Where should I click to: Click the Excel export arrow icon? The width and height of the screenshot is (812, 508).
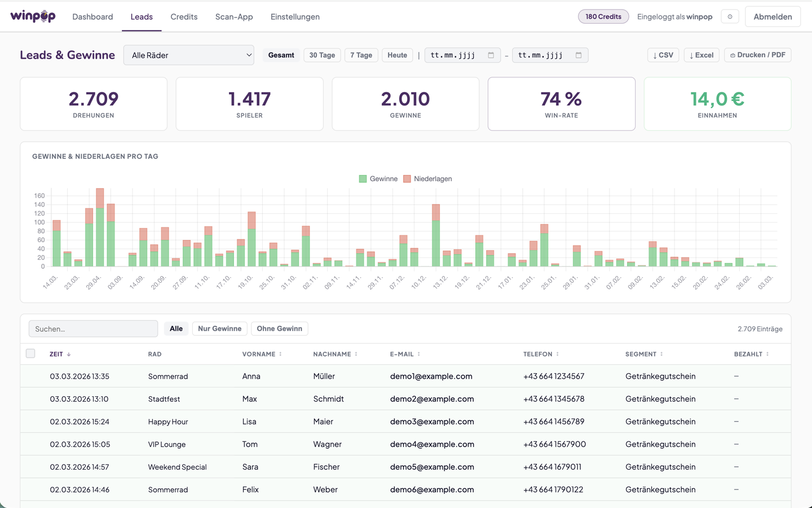[x=692, y=55]
